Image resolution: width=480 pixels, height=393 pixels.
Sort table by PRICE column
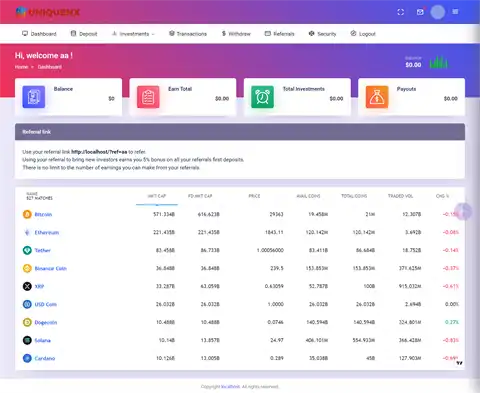254,196
